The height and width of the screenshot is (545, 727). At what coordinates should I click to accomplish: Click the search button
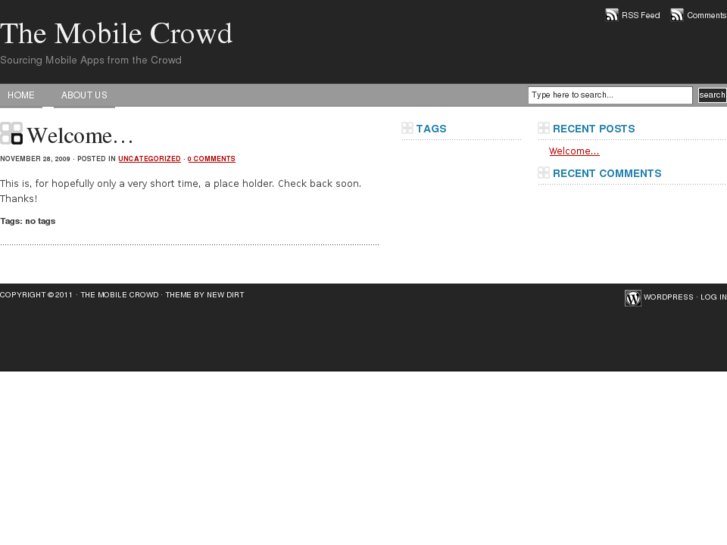pyautogui.click(x=712, y=95)
